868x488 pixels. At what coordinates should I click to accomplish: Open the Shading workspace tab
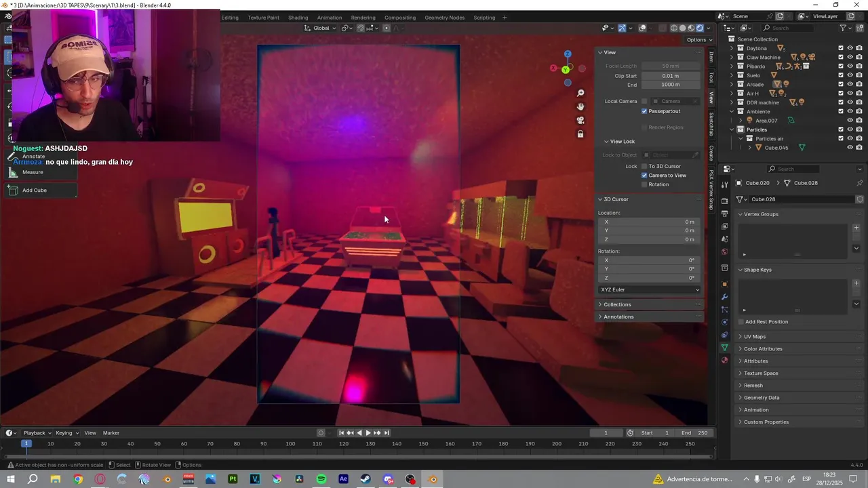298,18
